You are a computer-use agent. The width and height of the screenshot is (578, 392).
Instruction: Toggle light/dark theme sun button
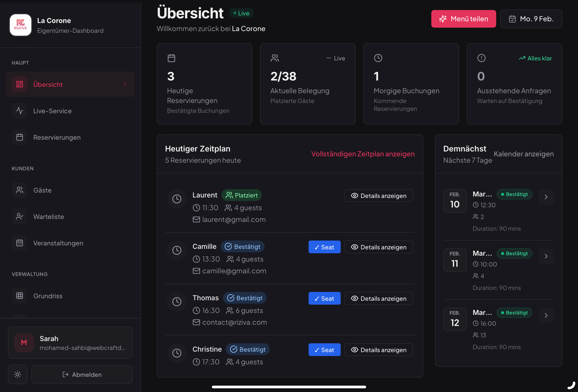point(18,374)
